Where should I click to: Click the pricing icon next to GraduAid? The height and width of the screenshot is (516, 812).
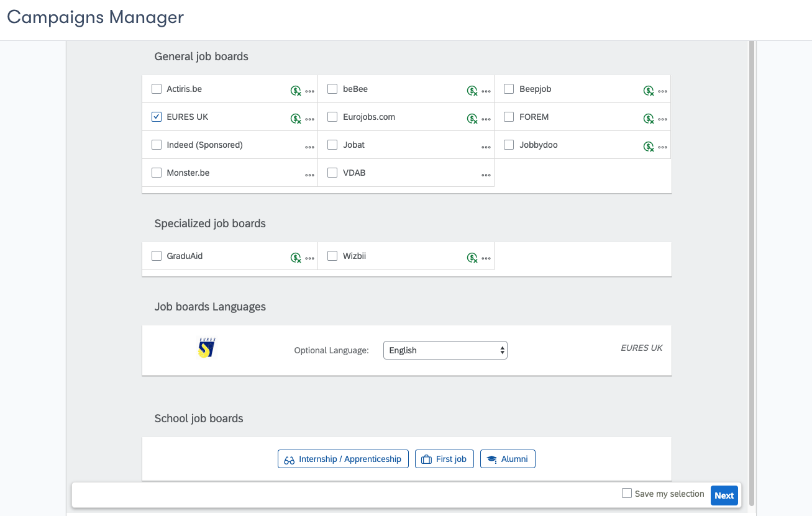click(296, 258)
